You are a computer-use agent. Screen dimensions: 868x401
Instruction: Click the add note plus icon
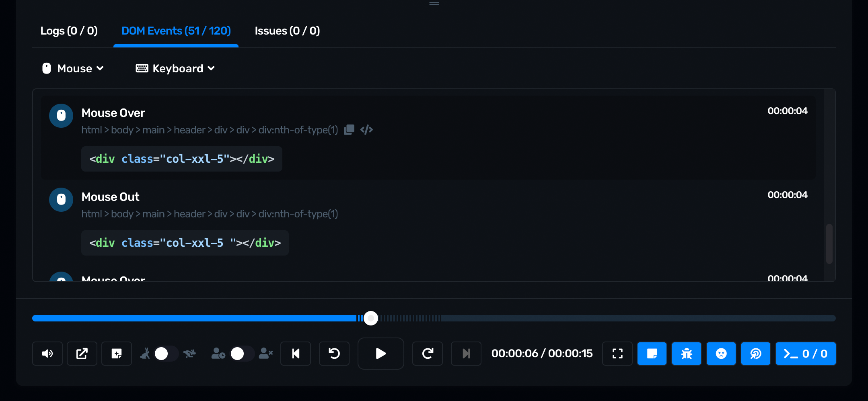(x=117, y=354)
